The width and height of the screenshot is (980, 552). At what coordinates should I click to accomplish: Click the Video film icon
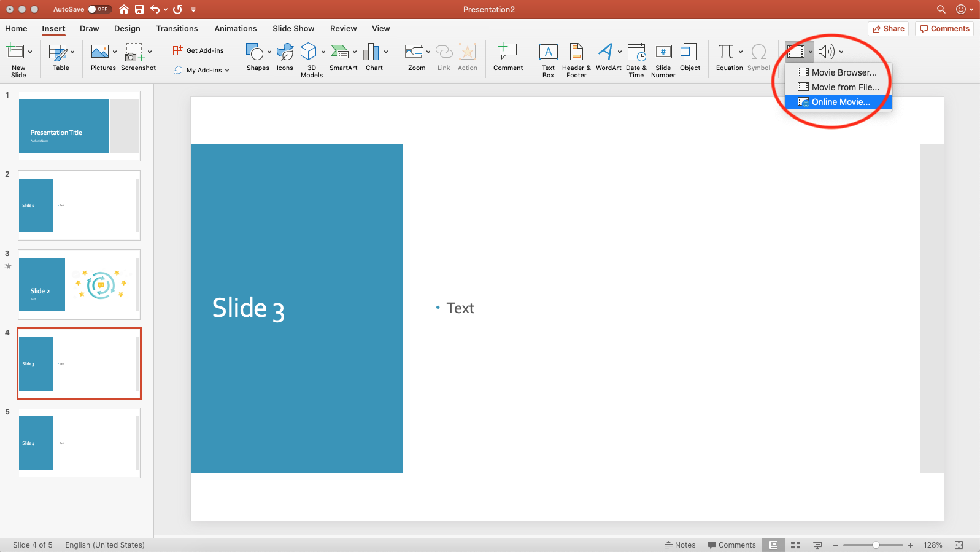(796, 52)
